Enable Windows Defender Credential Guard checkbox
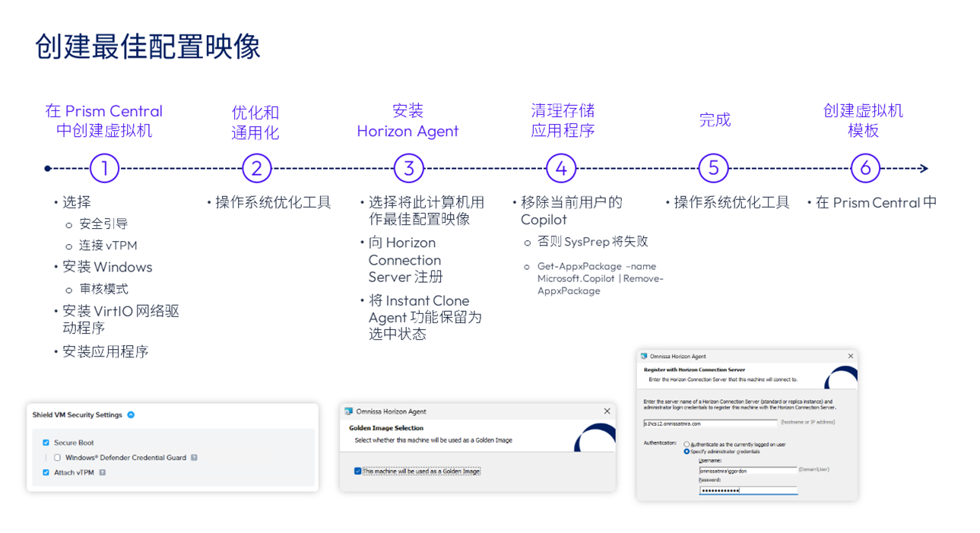 coord(57,458)
